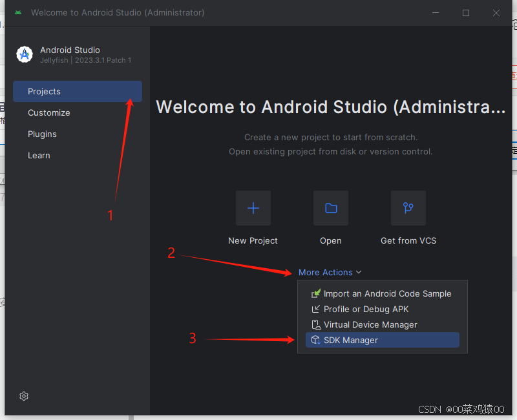
Task: Close the Android Studio welcome window
Action: tap(496, 13)
